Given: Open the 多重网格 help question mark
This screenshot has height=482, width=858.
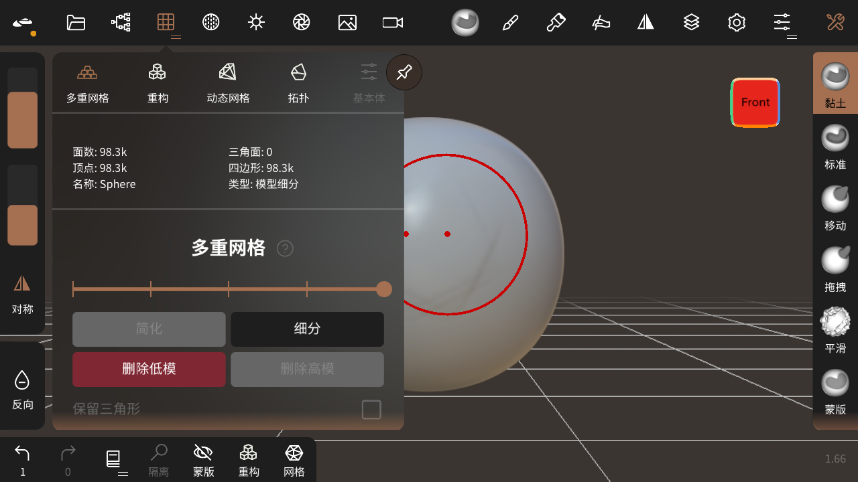Looking at the screenshot, I should [x=285, y=248].
